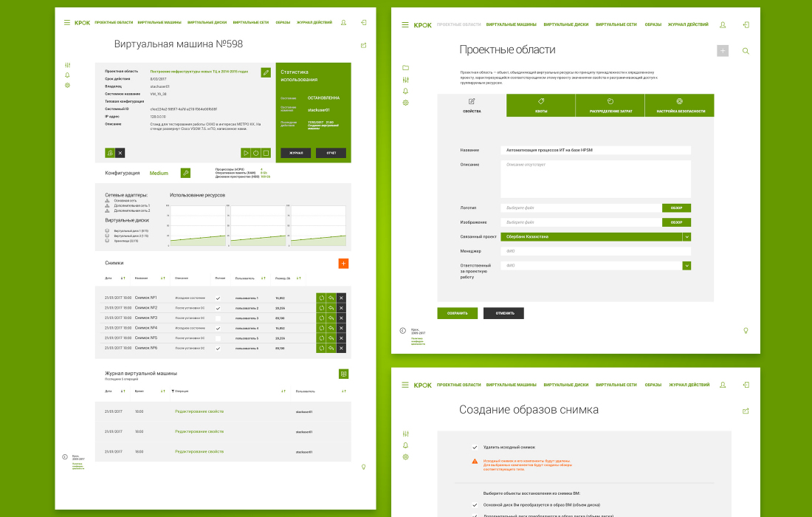Click Сохранить button
The image size is (812, 517).
(x=457, y=313)
